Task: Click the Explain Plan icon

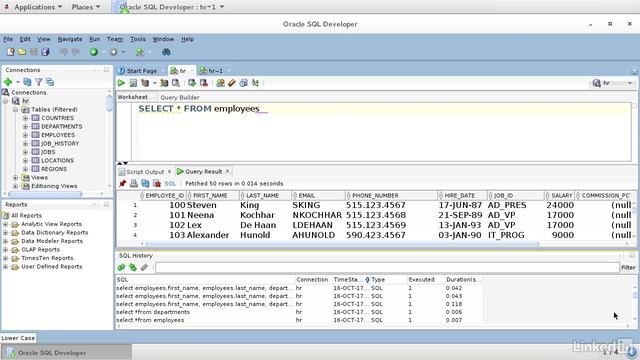Action: click(145, 83)
